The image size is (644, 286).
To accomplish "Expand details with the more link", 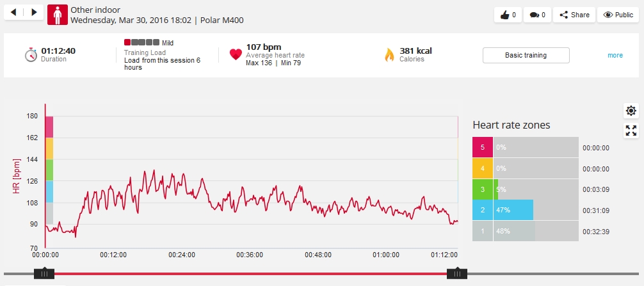I will 615,55.
